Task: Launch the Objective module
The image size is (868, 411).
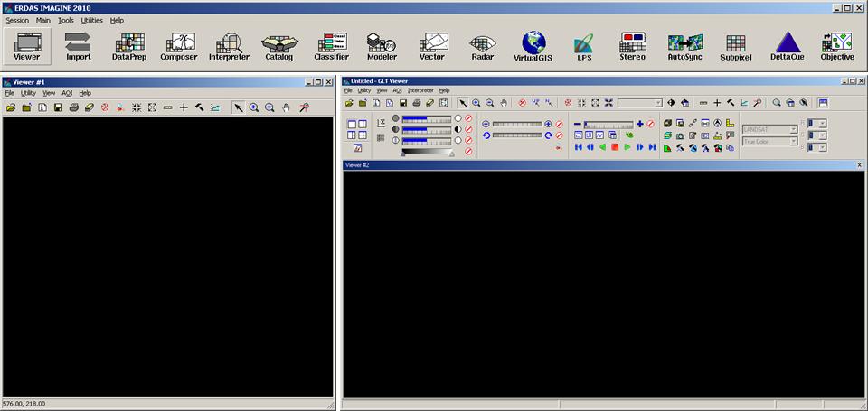Action: (837, 46)
